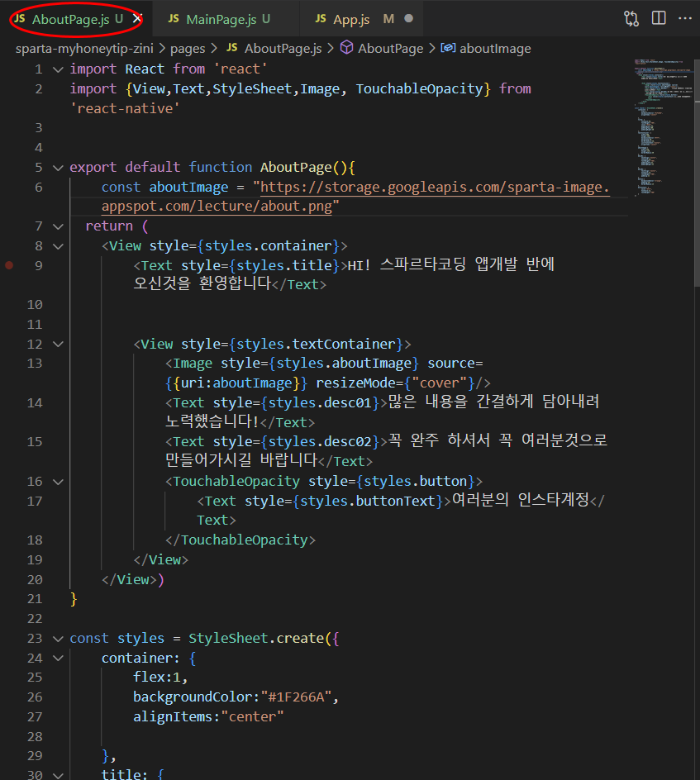Collapse title style object at line 30
The height and width of the screenshot is (780, 700).
pos(58,774)
